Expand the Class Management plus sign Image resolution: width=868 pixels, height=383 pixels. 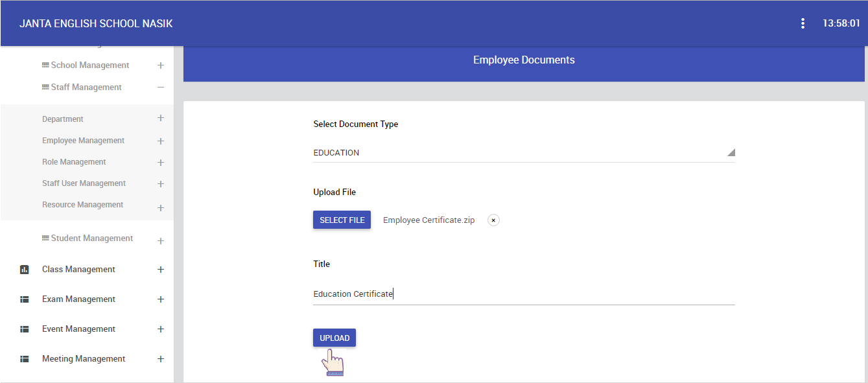(161, 270)
